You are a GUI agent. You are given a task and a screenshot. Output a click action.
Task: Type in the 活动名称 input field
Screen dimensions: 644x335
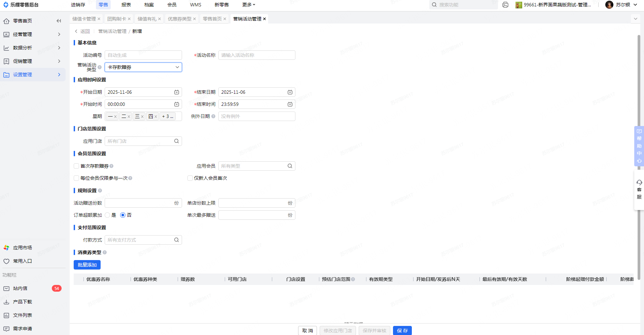256,55
